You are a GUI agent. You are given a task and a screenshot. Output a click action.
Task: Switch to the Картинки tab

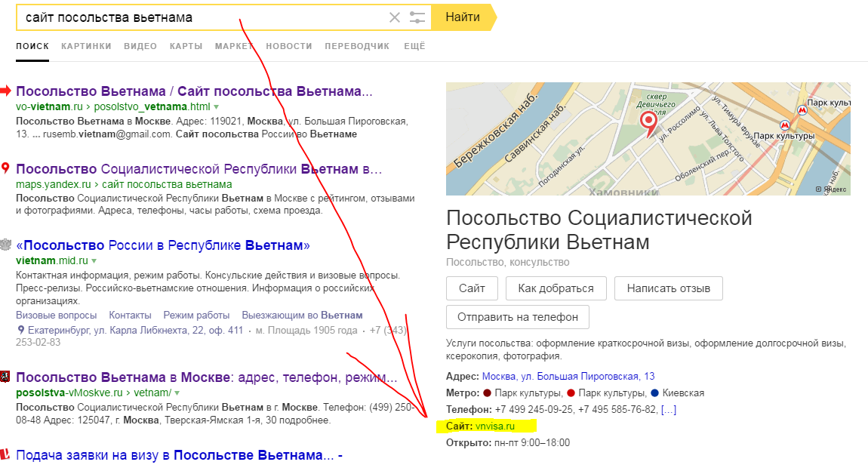click(86, 47)
